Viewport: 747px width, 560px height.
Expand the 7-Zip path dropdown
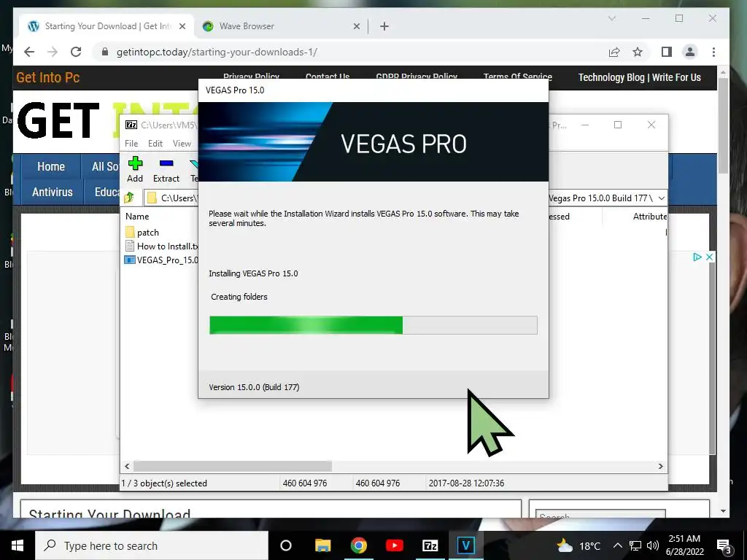(x=661, y=198)
